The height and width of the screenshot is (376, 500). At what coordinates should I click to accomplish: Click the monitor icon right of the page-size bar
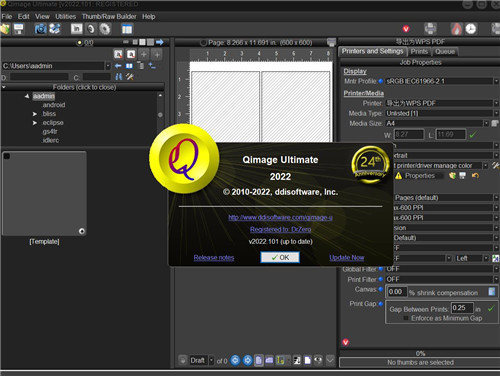pyautogui.click(x=331, y=42)
